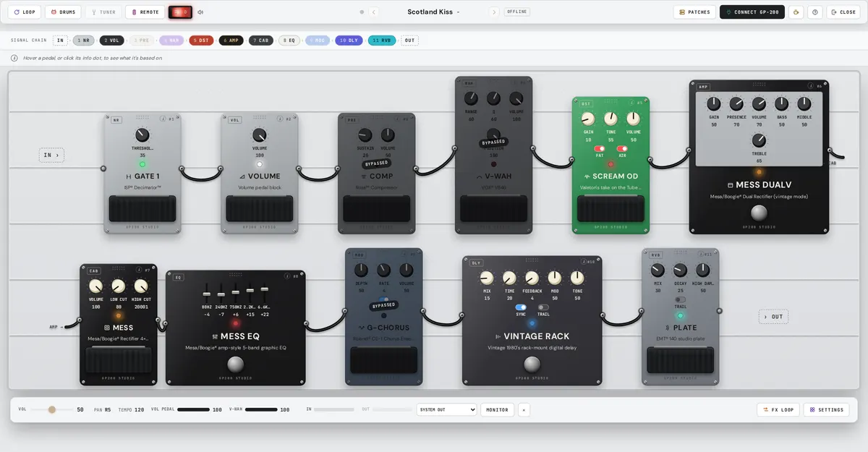
Task: Select the 2 VOL chain slot
Action: 111,40
